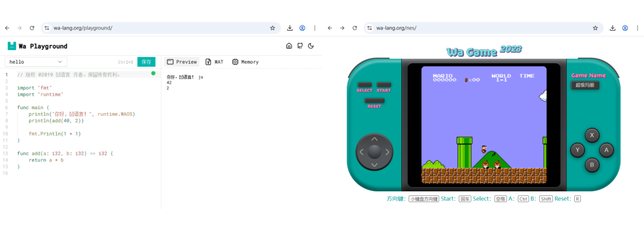644x244 pixels.
Task: Click the 空格 key hint for Select
Action: click(500, 199)
